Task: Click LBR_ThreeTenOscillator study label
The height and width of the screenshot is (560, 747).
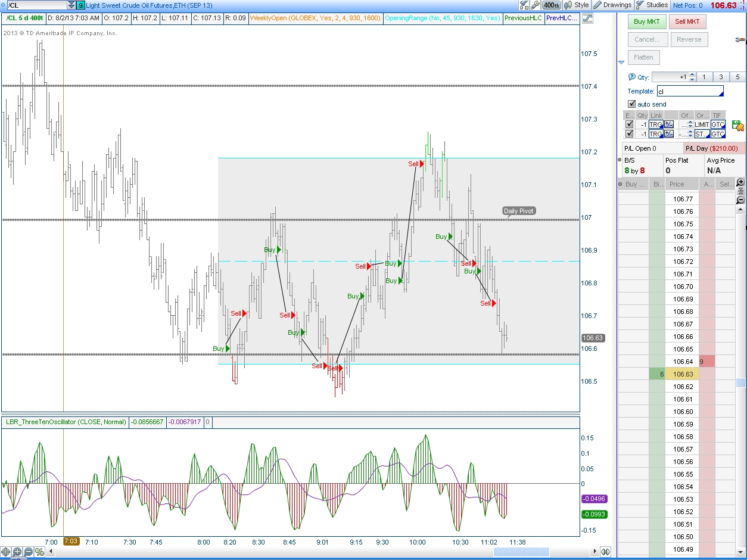Action: 66,422
